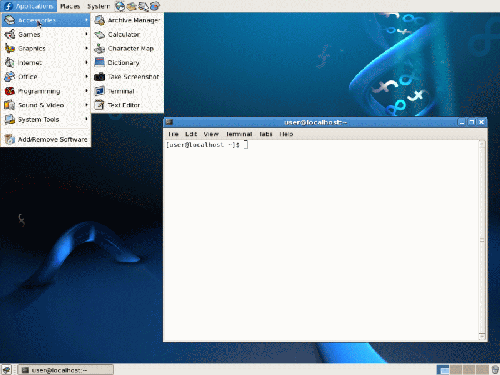Open the View menu in the terminal window
The width and height of the screenshot is (500, 375).
(211, 134)
